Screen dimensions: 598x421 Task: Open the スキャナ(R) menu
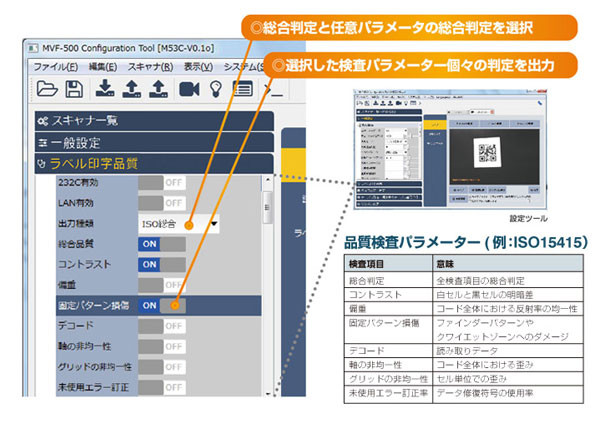click(151, 67)
